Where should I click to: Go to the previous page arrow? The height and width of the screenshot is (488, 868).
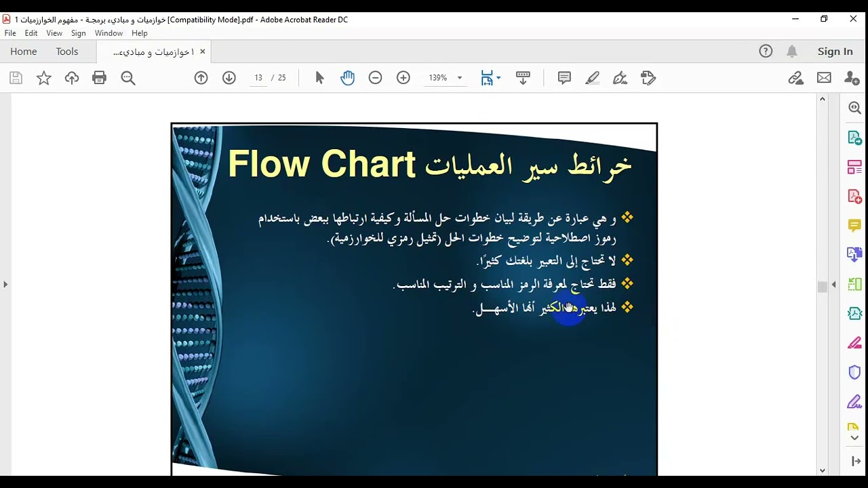201,78
